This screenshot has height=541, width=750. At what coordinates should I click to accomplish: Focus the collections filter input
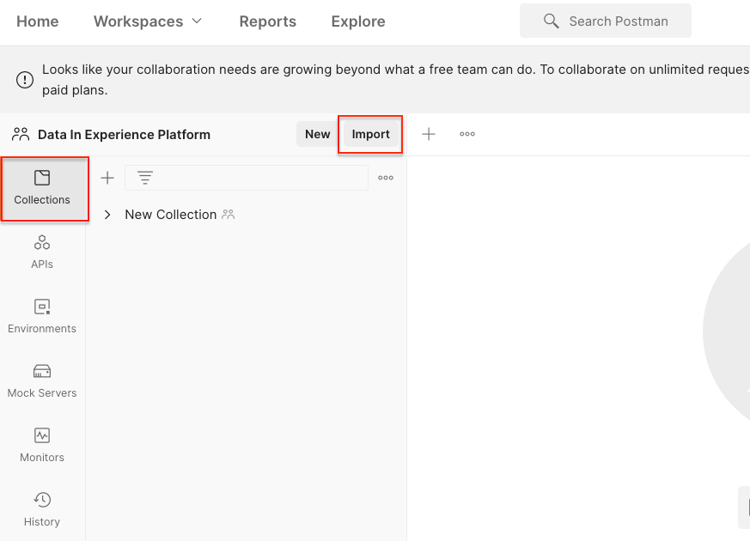pos(246,178)
